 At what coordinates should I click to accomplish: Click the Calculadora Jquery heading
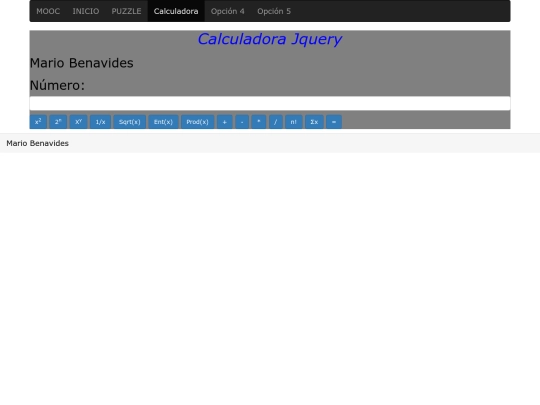click(x=270, y=39)
